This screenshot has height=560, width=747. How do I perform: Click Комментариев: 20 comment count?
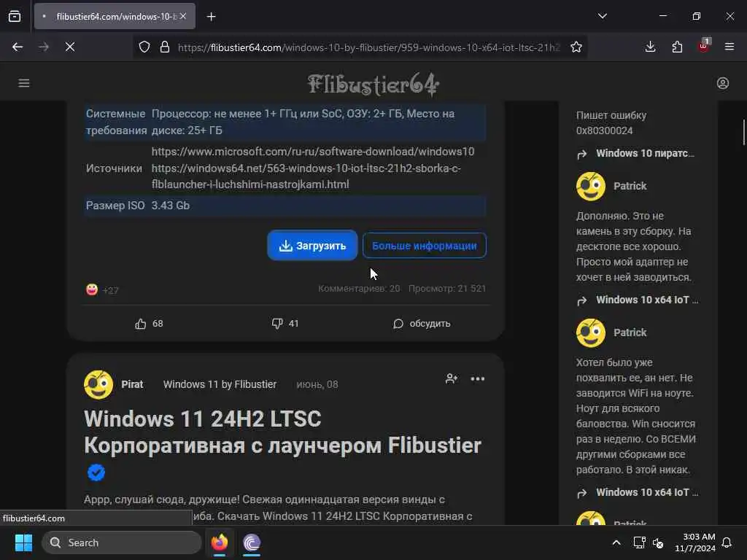pos(359,289)
